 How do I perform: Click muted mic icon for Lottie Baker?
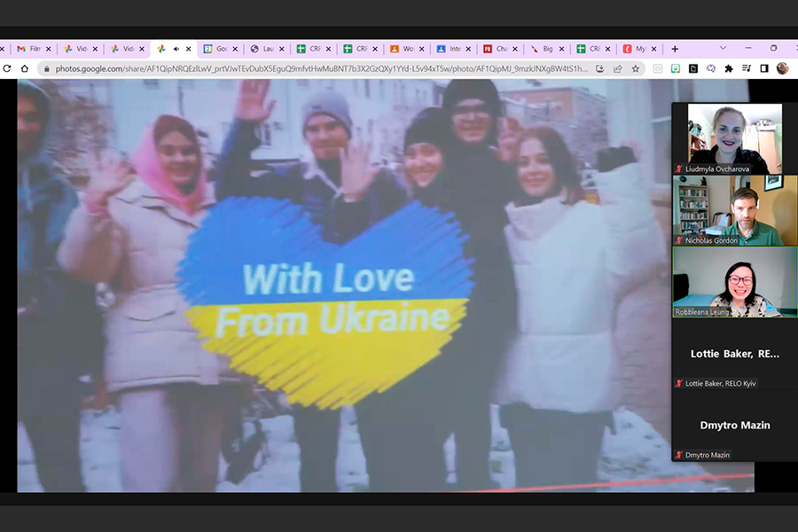(679, 383)
